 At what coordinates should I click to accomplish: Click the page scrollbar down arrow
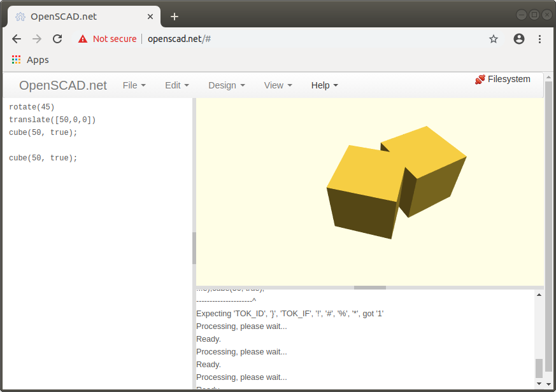[x=548, y=384]
